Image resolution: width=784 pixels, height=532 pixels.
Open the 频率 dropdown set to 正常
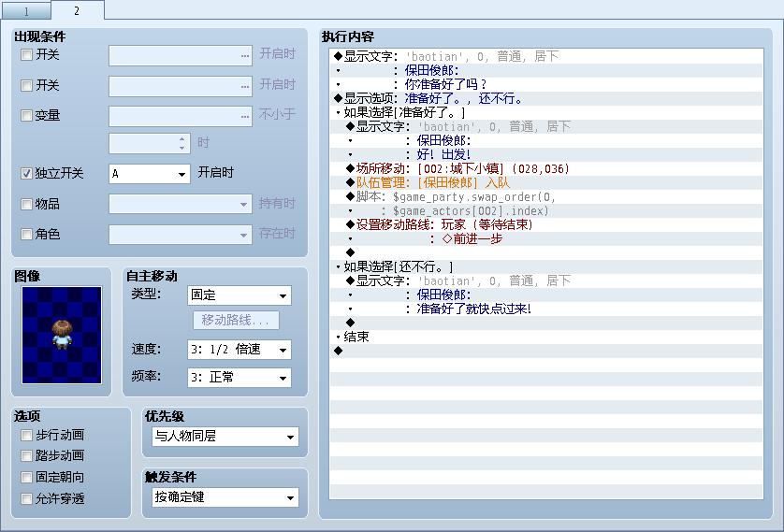(239, 378)
